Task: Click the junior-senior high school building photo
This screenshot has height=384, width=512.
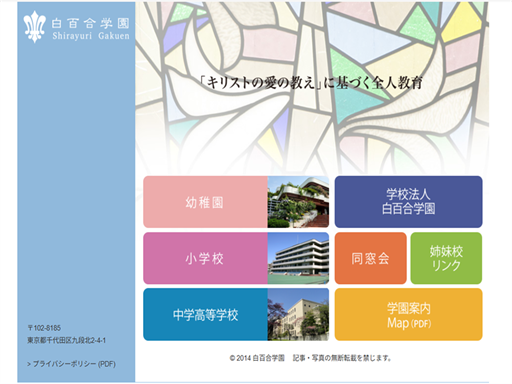Action: point(298,314)
